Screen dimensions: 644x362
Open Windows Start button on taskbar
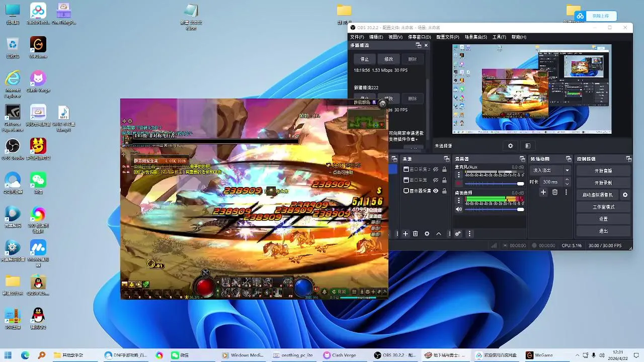(9, 355)
